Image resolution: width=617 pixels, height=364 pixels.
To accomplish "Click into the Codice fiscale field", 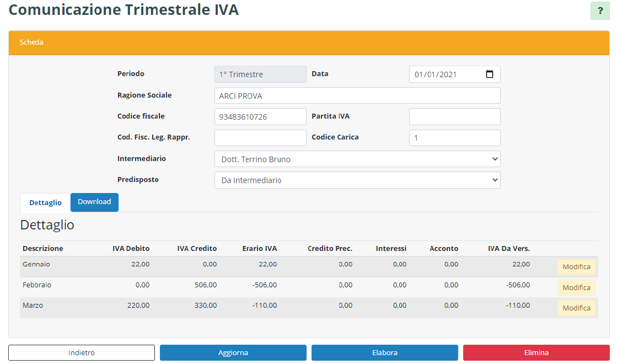I will click(260, 117).
